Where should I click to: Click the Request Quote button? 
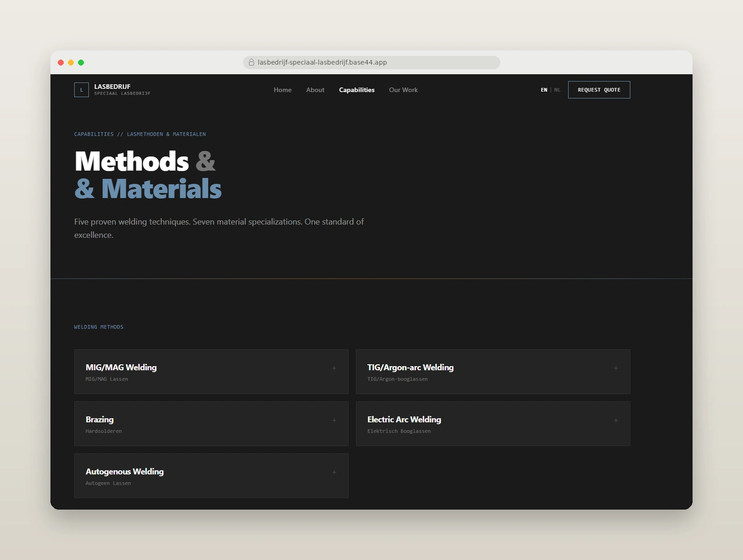(599, 90)
